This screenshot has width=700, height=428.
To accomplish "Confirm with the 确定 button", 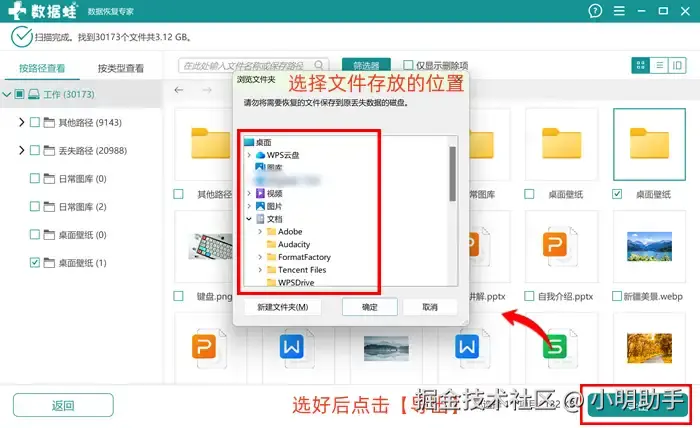I will (370, 307).
